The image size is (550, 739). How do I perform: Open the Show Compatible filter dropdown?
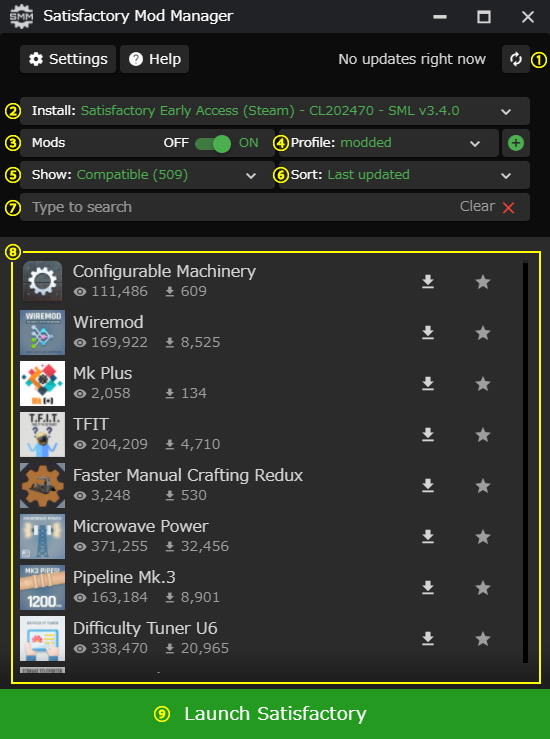[147, 175]
